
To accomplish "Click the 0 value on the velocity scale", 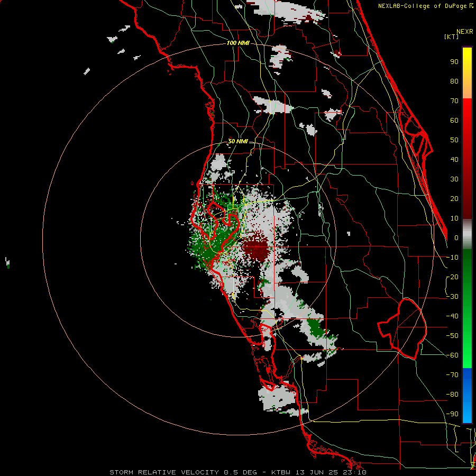I will coord(456,238).
